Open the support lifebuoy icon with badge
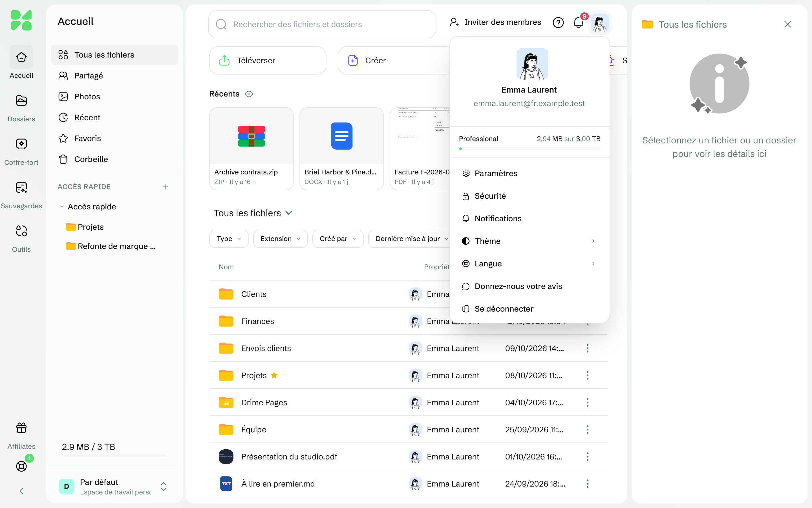 point(21,466)
